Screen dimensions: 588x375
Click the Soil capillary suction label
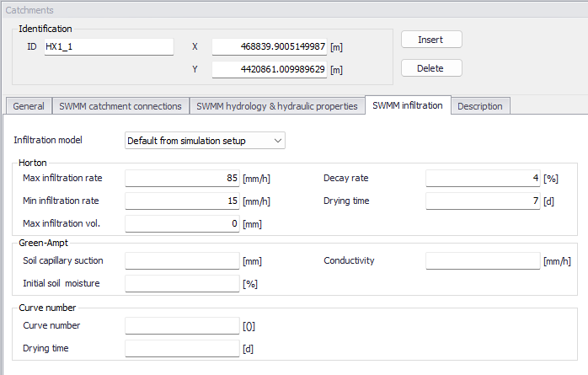pos(63,260)
